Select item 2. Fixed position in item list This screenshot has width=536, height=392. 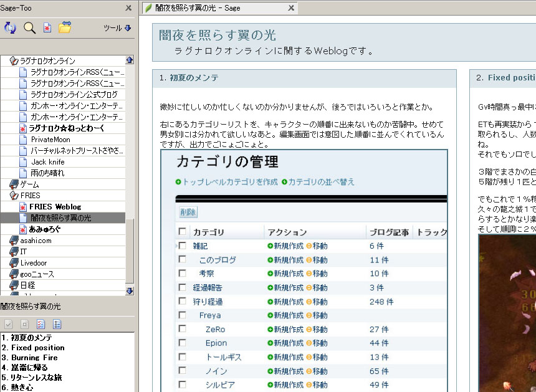click(x=33, y=348)
